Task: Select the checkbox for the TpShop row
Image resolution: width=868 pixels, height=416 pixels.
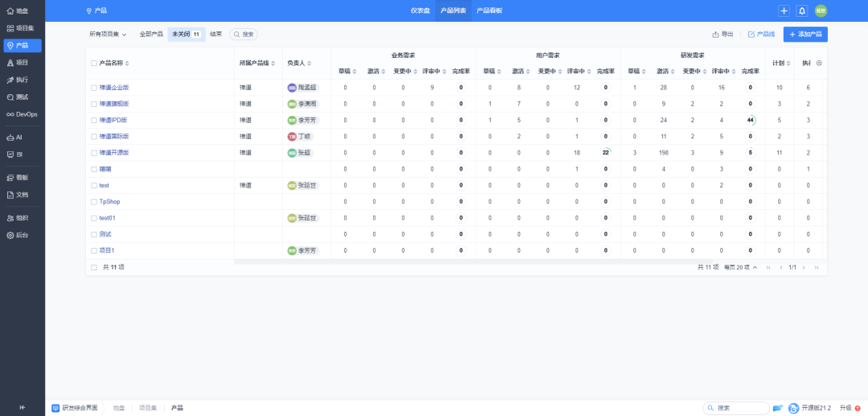Action: click(94, 201)
